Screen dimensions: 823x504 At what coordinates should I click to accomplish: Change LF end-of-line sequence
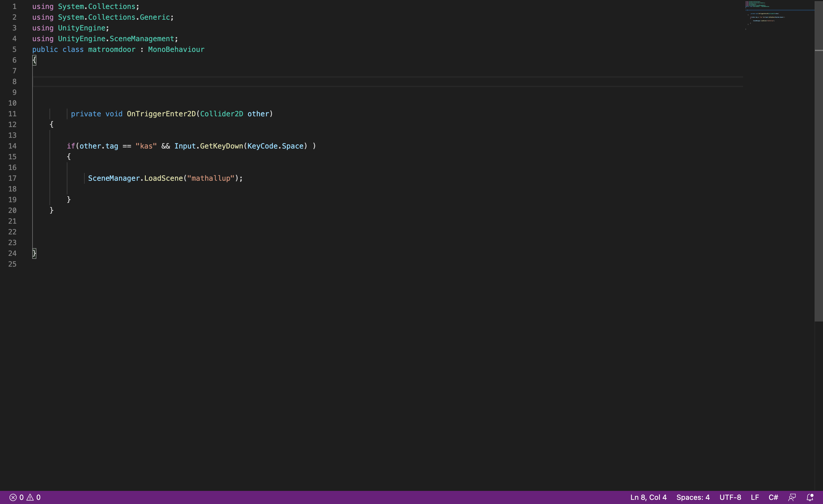coord(755,497)
